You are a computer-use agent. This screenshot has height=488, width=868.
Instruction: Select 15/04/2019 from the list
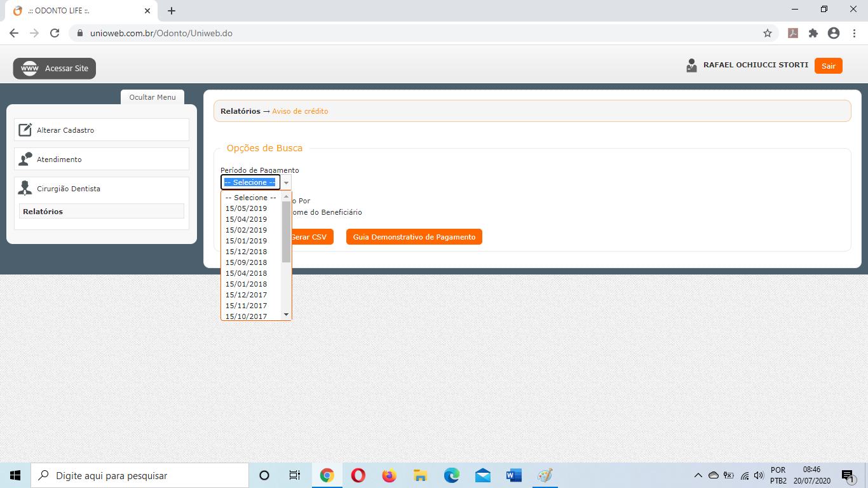251,219
